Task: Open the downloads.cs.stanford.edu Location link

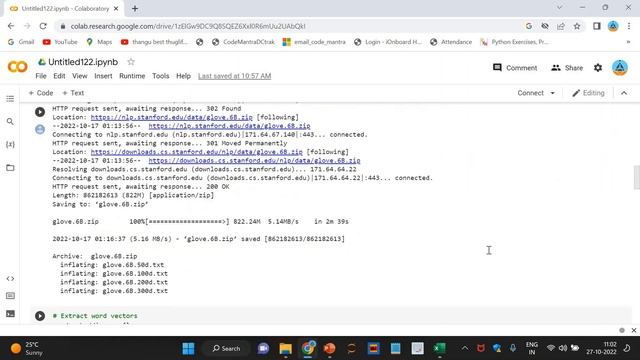Action: point(196,152)
